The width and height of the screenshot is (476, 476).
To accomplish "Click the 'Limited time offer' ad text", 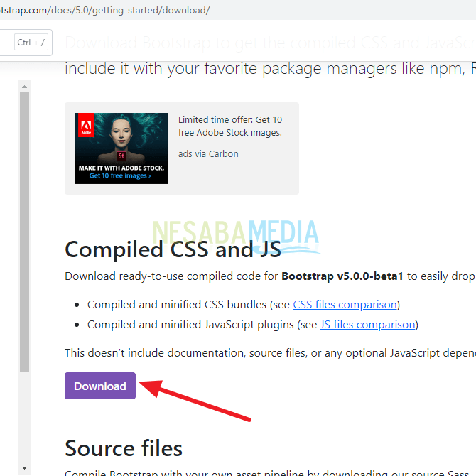I will pos(229,126).
